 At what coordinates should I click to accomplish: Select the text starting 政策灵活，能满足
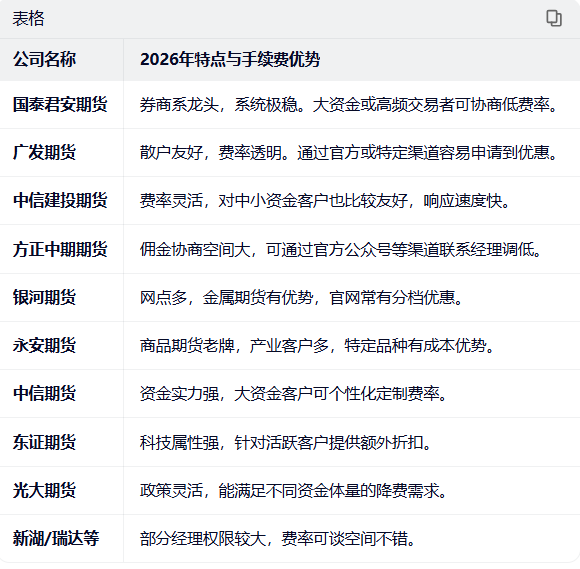293,491
